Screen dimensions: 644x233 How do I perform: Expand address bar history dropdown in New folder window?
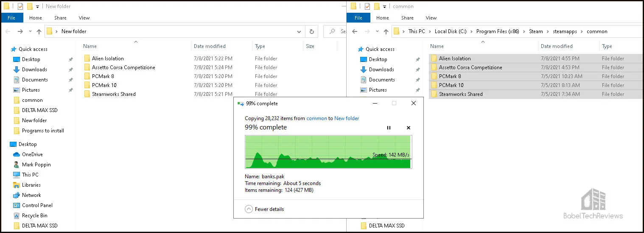tap(299, 31)
